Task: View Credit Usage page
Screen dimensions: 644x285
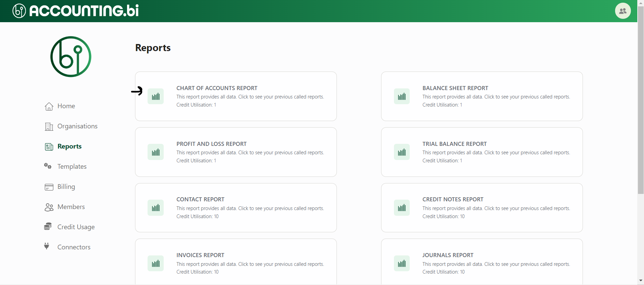Action: [76, 227]
